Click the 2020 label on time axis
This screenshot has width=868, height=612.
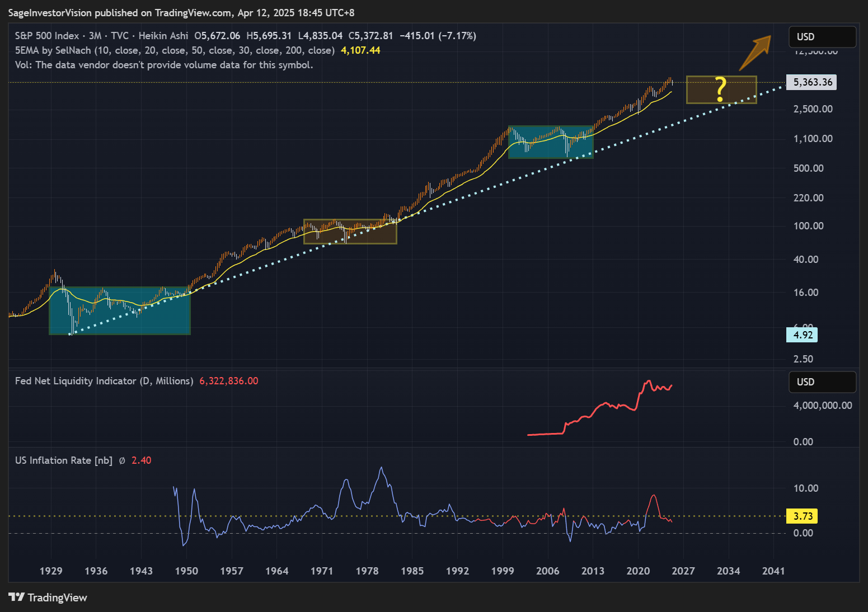click(638, 571)
